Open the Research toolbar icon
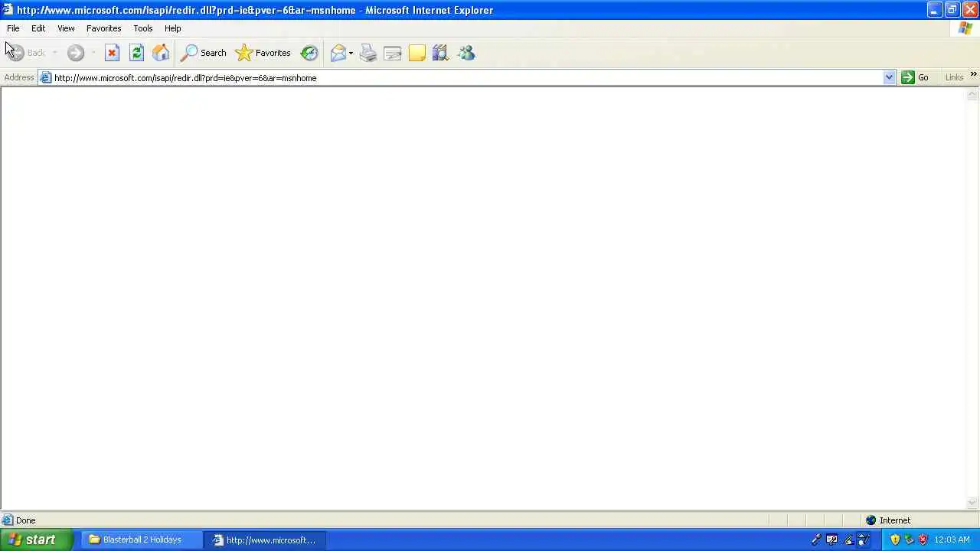The image size is (980, 551). (x=440, y=53)
